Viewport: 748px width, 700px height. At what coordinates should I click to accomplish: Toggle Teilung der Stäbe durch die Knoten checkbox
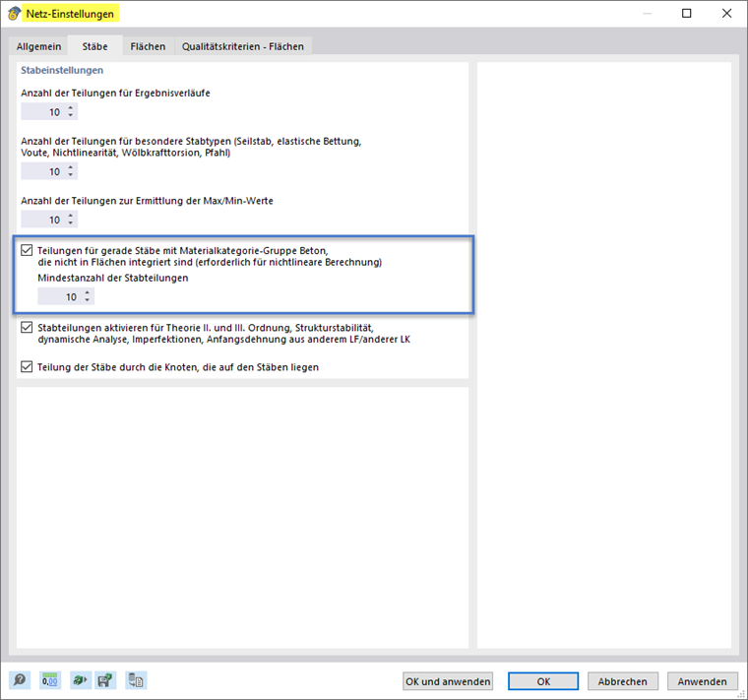click(x=27, y=366)
